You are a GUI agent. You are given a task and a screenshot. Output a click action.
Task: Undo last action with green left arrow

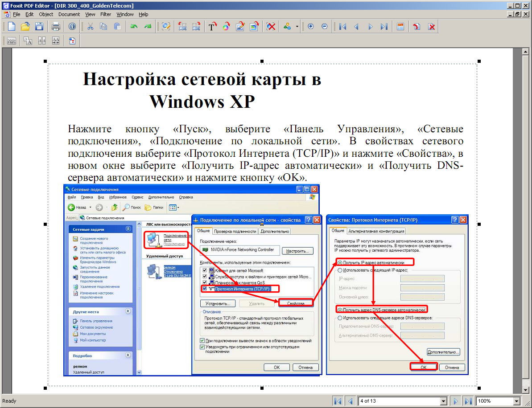[134, 26]
